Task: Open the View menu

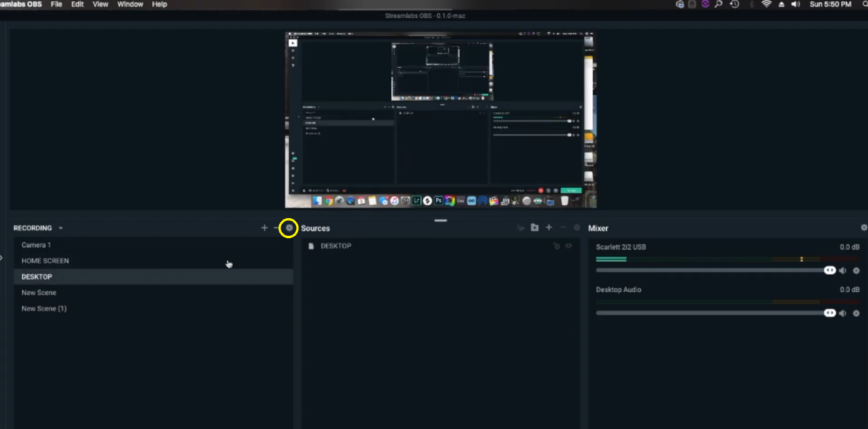Action: coord(100,4)
